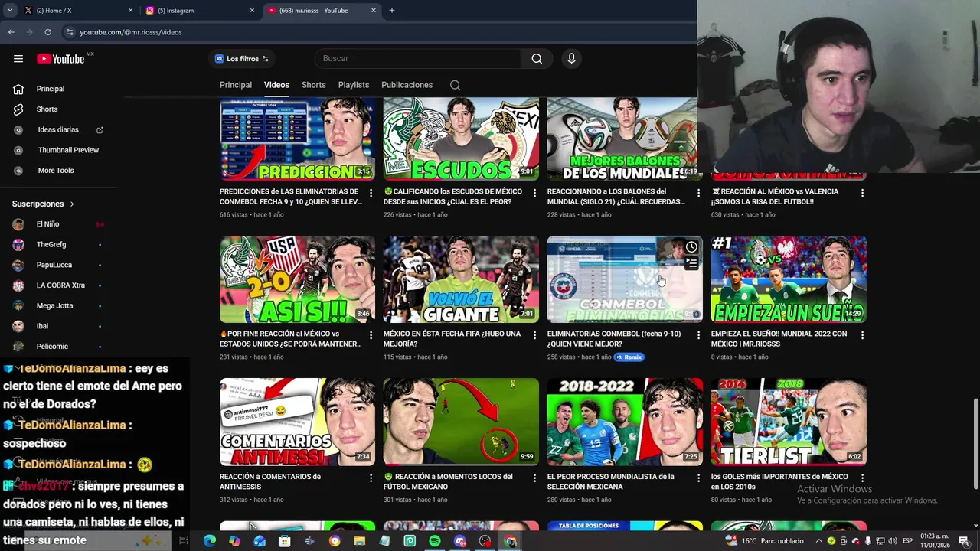This screenshot has width=980, height=551.
Task: Expand Suscripciones section
Action: coord(44,204)
